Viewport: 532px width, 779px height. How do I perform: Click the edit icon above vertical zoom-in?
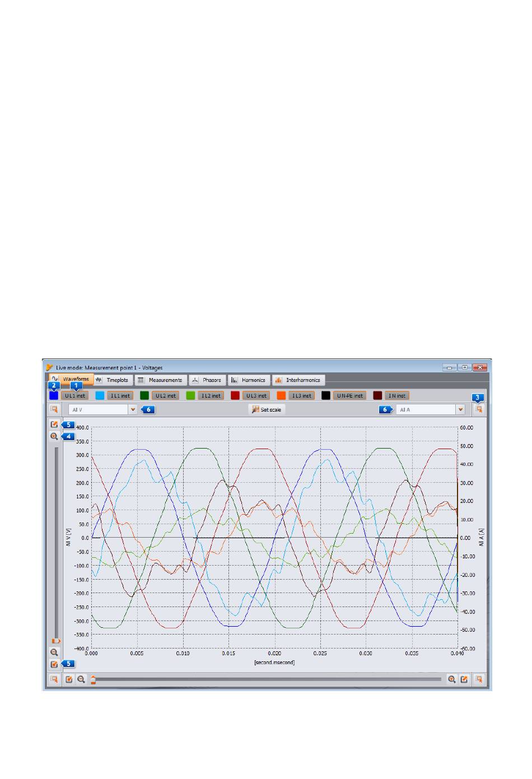(x=54, y=425)
